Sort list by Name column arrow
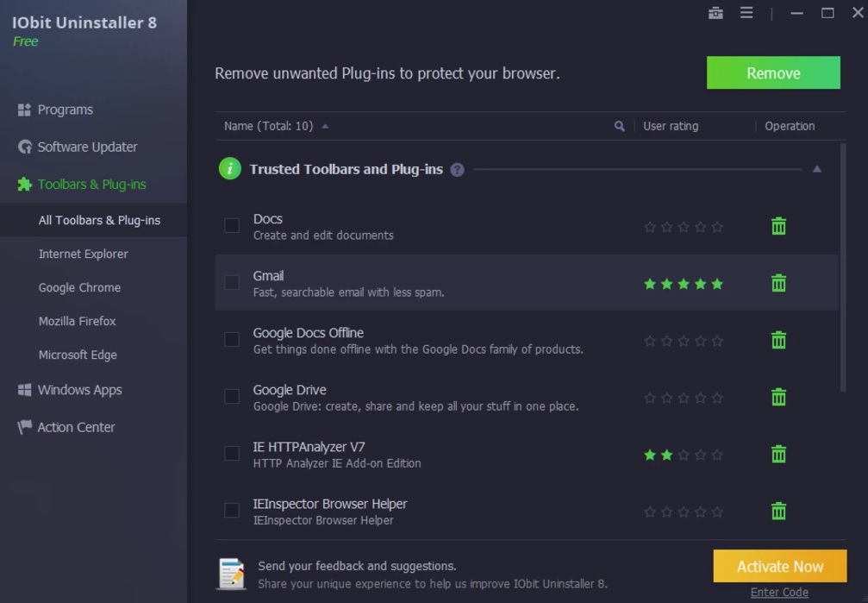 pos(325,126)
